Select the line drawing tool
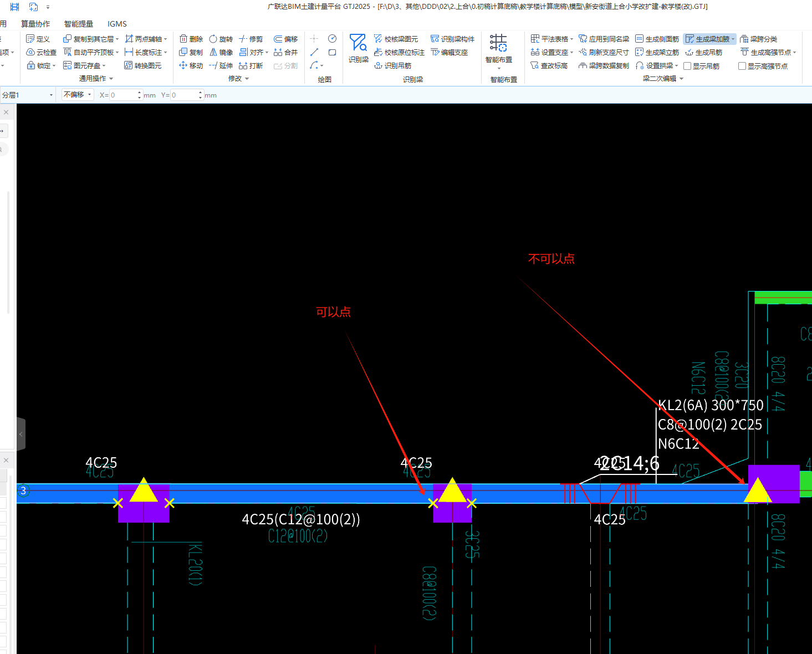 pos(314,52)
